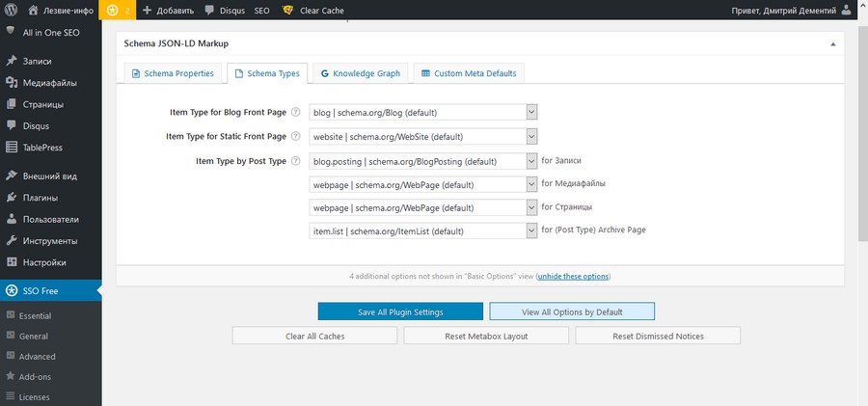Open item type dropdown for Archive Page
Viewport: 868px width, 406px height.
coord(423,230)
